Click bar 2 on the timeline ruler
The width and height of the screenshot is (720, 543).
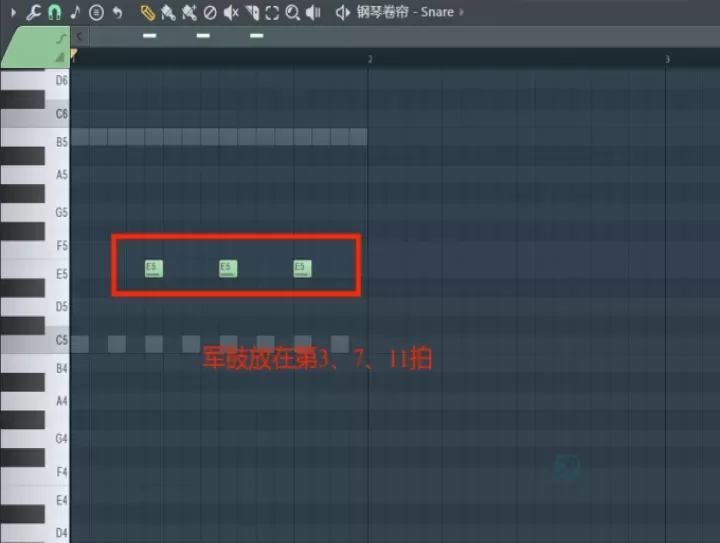tap(370, 59)
